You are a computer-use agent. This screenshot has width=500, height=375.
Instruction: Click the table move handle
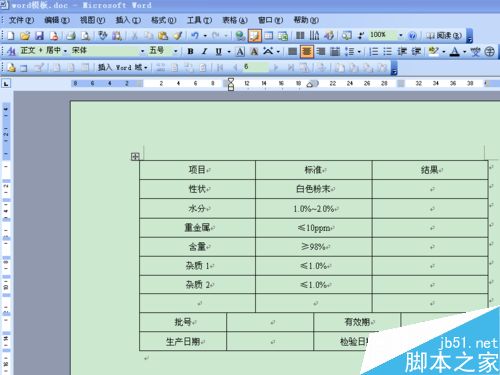(135, 156)
